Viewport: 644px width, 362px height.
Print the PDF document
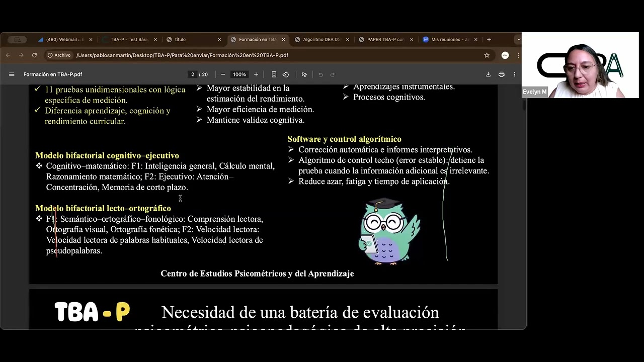click(x=501, y=74)
